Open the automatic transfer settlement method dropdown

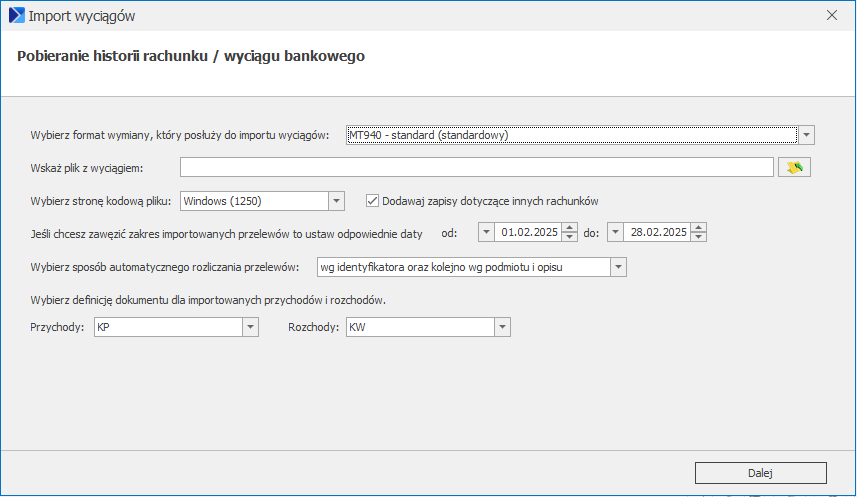point(618,267)
